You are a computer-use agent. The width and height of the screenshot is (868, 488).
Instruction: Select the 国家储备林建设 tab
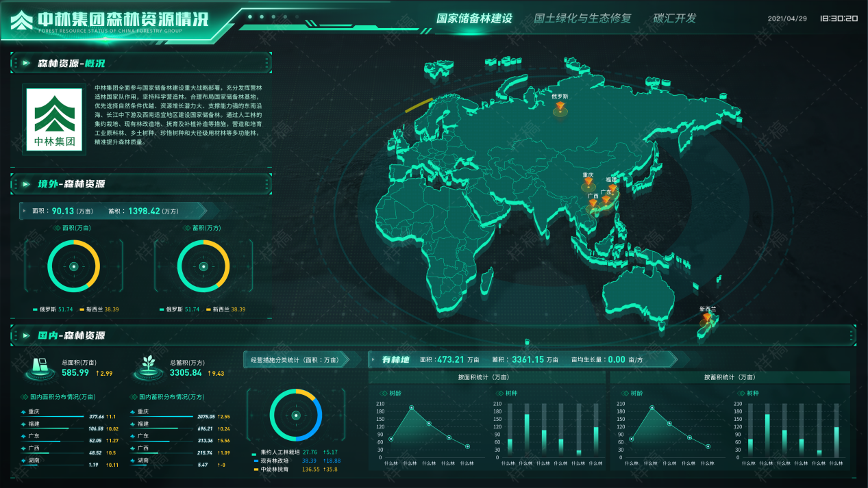click(474, 18)
